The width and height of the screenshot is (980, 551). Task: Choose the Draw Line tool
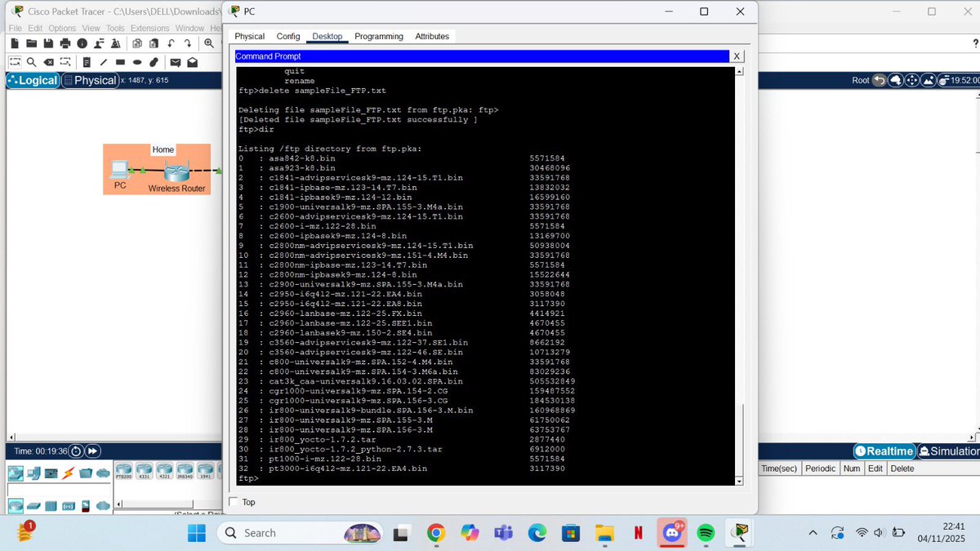[x=104, y=62]
